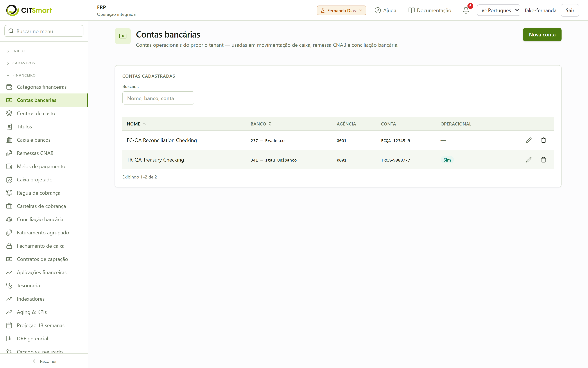Open Remessas CNAB
The height and width of the screenshot is (368, 588).
point(44,153)
